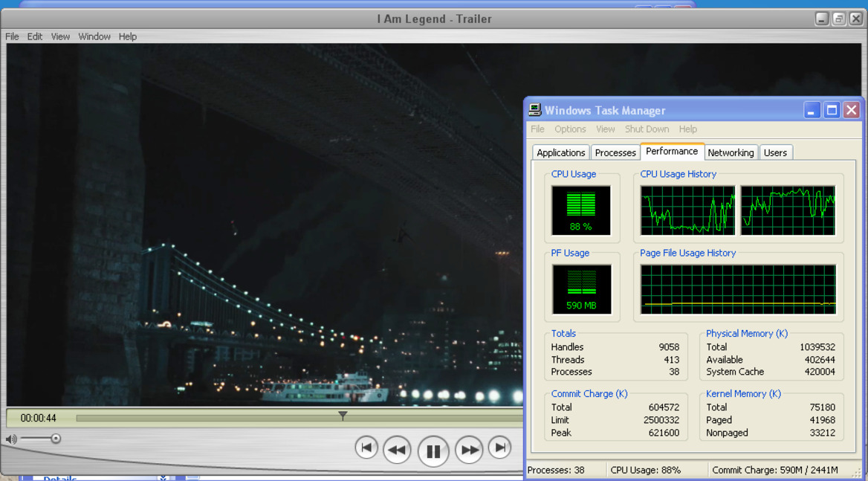Click the status bar CPU Usage: 88% entry
This screenshot has height=481, width=868.
point(657,471)
